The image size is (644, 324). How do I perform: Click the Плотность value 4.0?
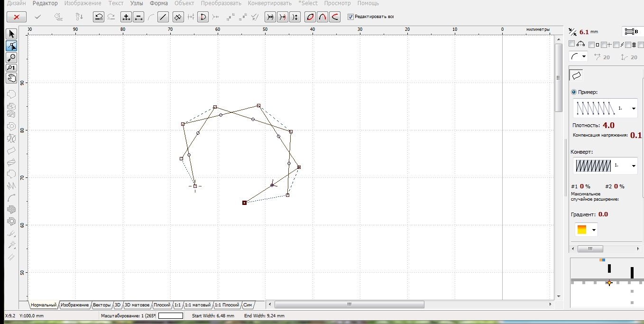pyautogui.click(x=608, y=125)
